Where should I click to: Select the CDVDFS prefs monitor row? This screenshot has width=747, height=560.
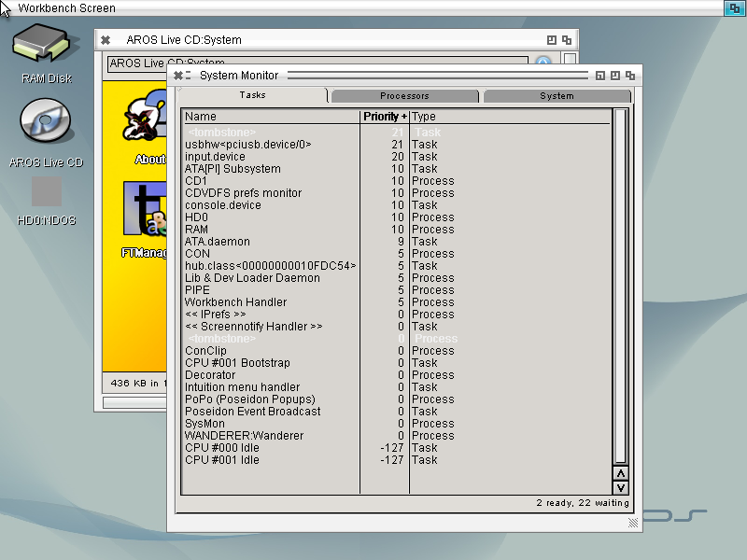397,193
